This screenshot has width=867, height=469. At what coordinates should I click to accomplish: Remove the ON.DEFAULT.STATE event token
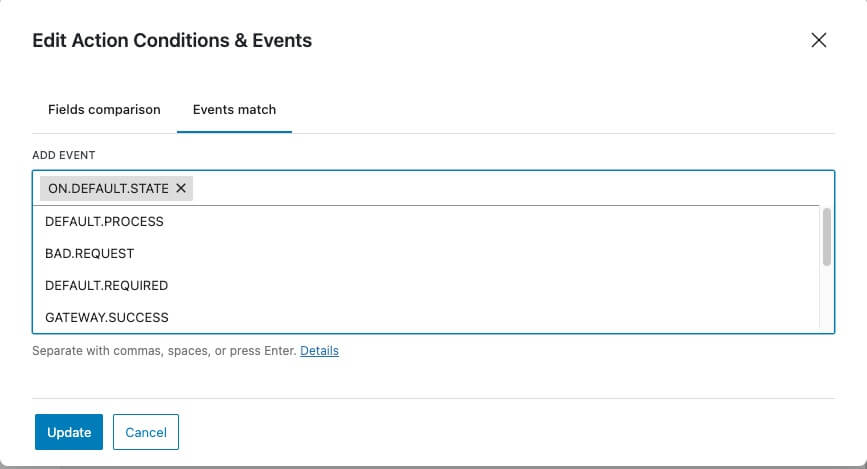[x=181, y=188]
